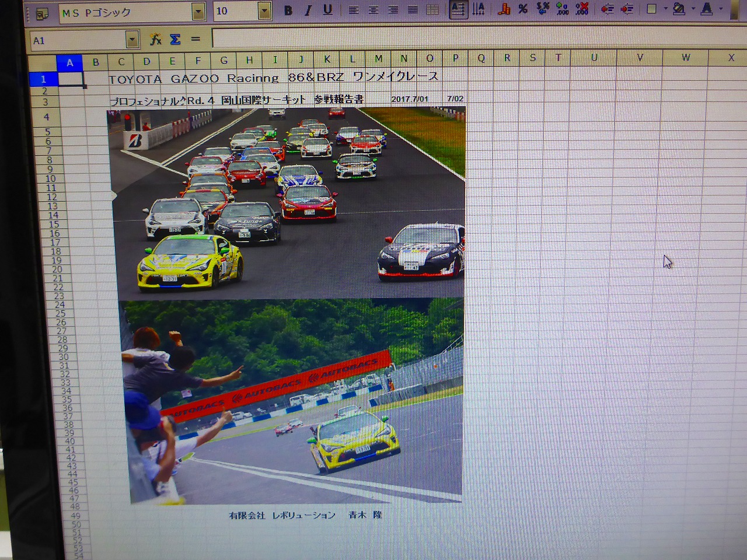Select column A header
The height and width of the screenshot is (560, 747).
[x=70, y=62]
